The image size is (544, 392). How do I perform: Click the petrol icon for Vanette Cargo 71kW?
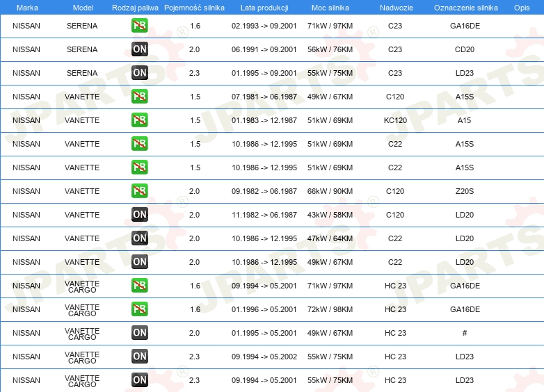click(x=139, y=285)
